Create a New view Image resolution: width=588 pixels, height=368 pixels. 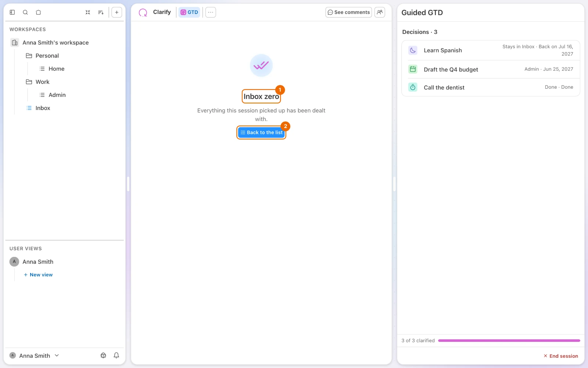[x=38, y=275]
